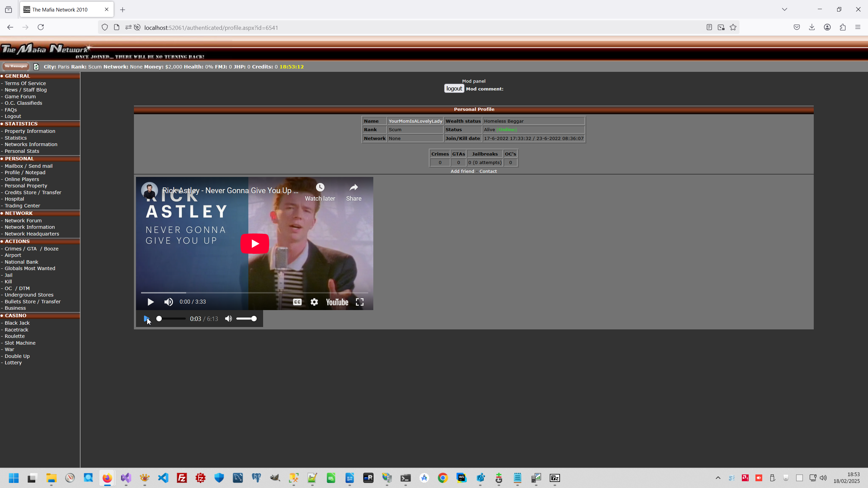
Task: Click the Add friend link
Action: [x=462, y=171]
